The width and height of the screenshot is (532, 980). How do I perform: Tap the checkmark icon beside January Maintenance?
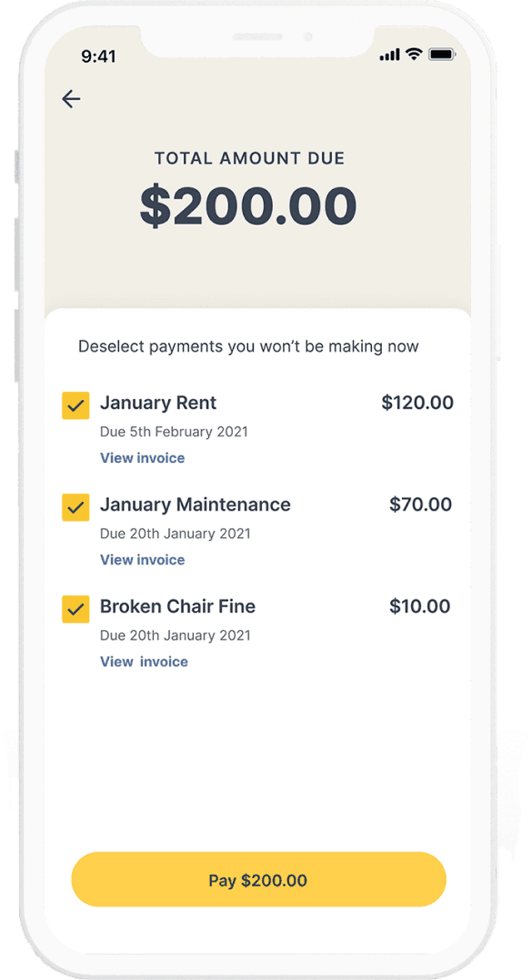75,506
